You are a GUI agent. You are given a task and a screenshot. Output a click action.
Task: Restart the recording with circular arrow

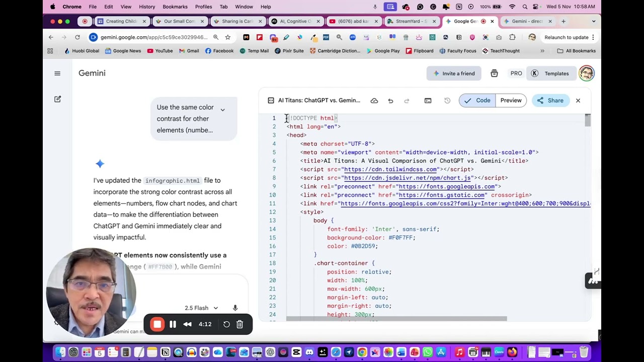click(x=226, y=324)
